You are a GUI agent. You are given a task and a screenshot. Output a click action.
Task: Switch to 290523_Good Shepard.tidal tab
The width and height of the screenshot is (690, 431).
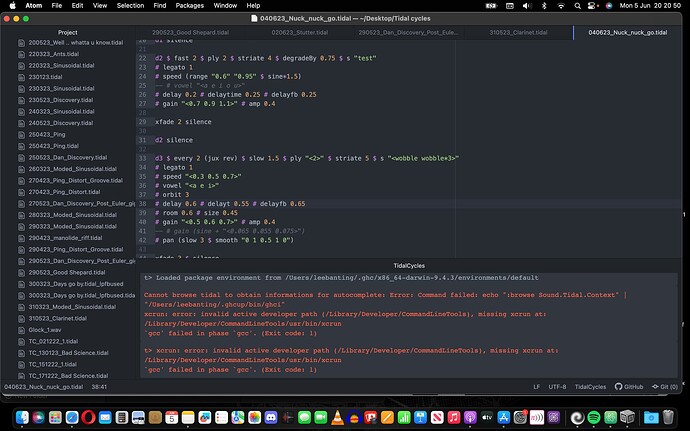(x=191, y=33)
